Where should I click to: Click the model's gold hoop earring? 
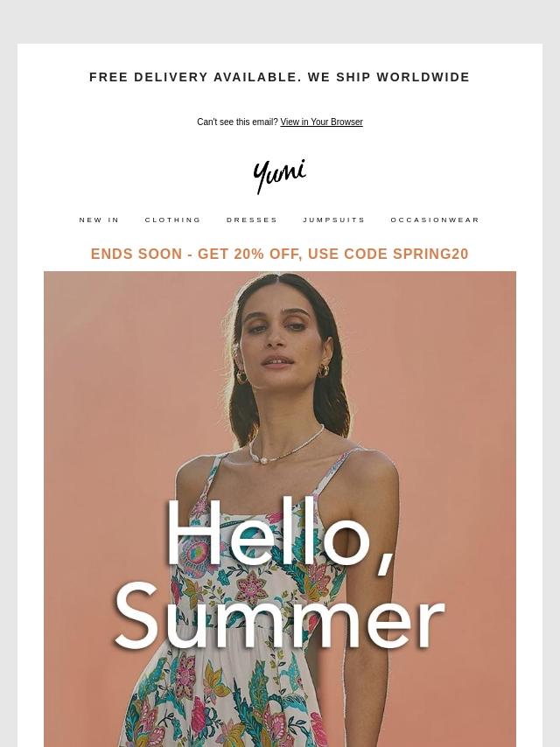tap(241, 377)
